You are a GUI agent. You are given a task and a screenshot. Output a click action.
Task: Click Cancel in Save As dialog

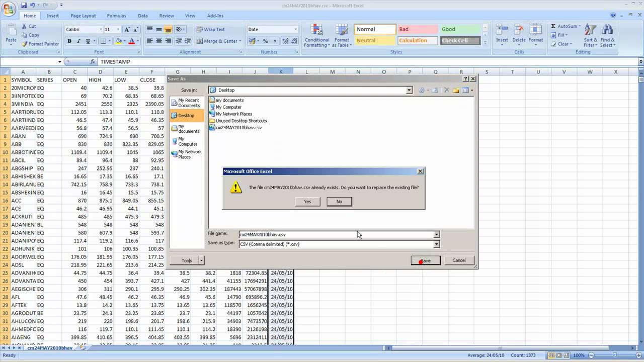(459, 260)
